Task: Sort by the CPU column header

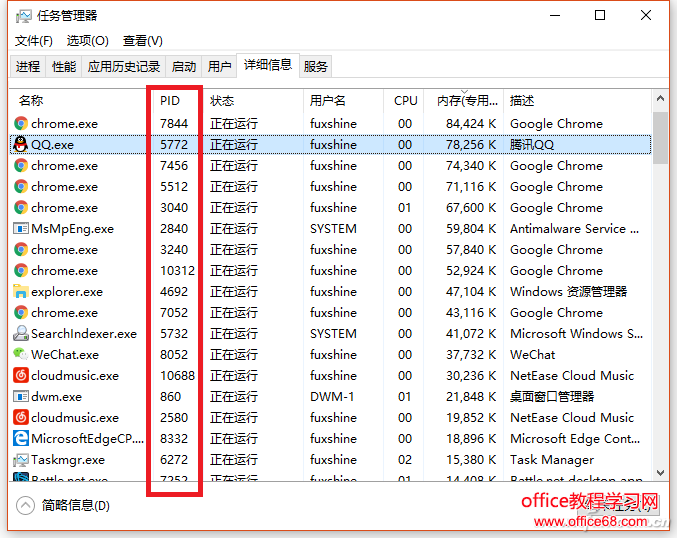Action: click(x=404, y=101)
